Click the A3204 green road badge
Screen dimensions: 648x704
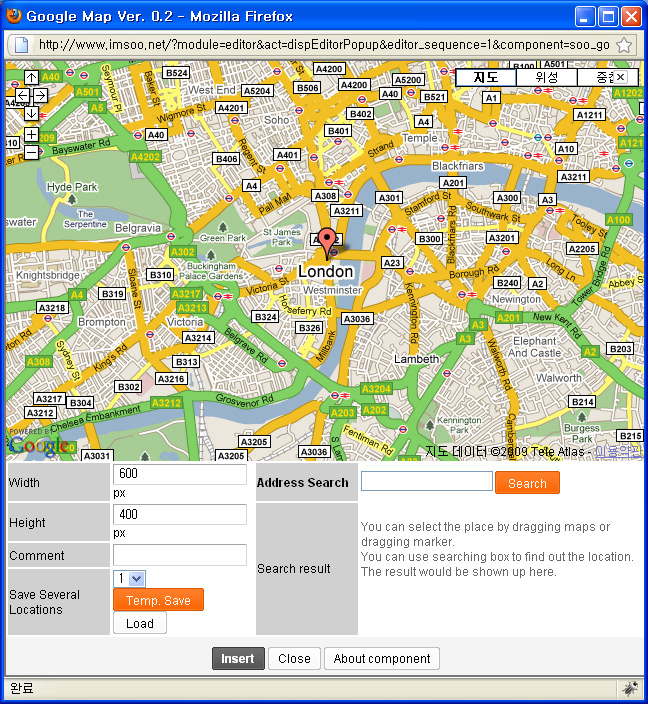(376, 389)
